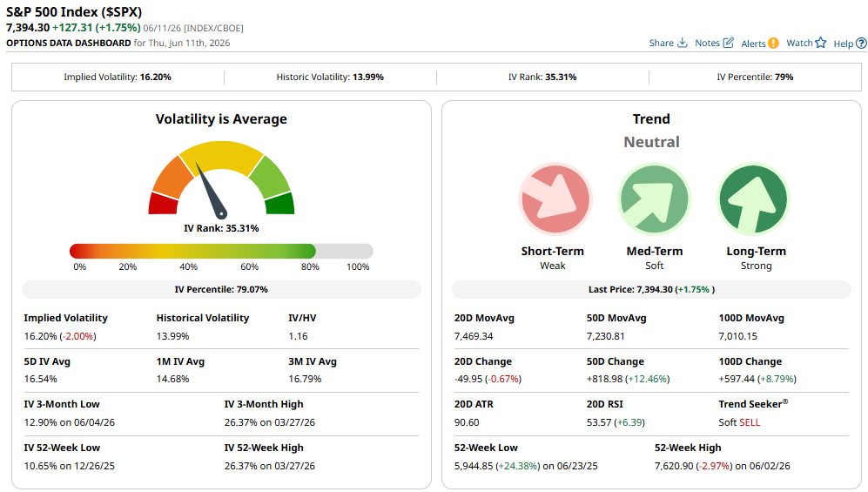Screen dimensions: 868x492
Task: Click the Med-Term green diagonal arrow icon
Action: [x=654, y=199]
